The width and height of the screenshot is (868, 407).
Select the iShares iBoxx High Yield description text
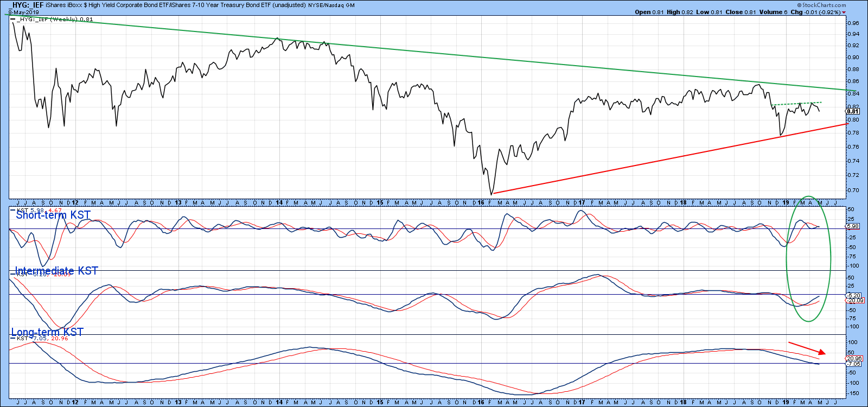pyautogui.click(x=176, y=5)
